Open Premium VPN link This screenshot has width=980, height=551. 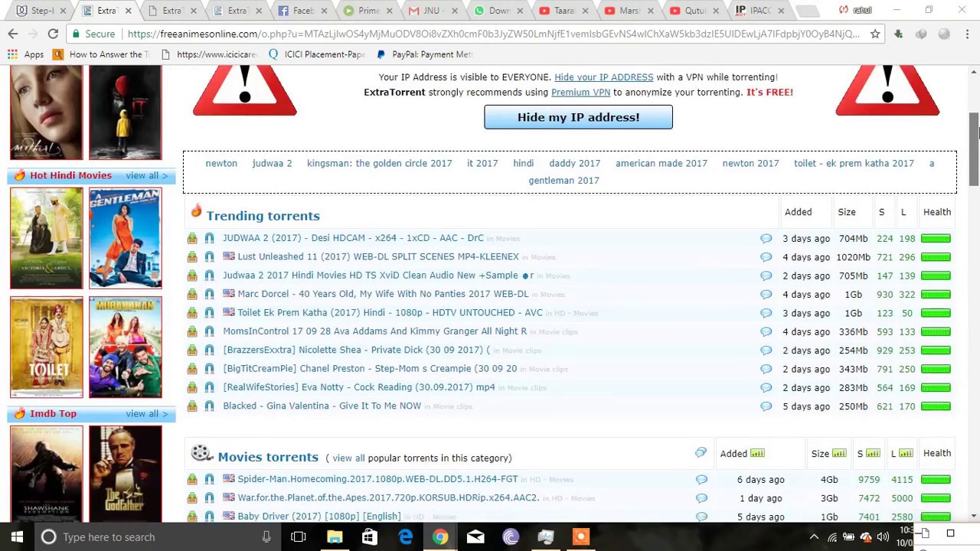[x=580, y=93]
